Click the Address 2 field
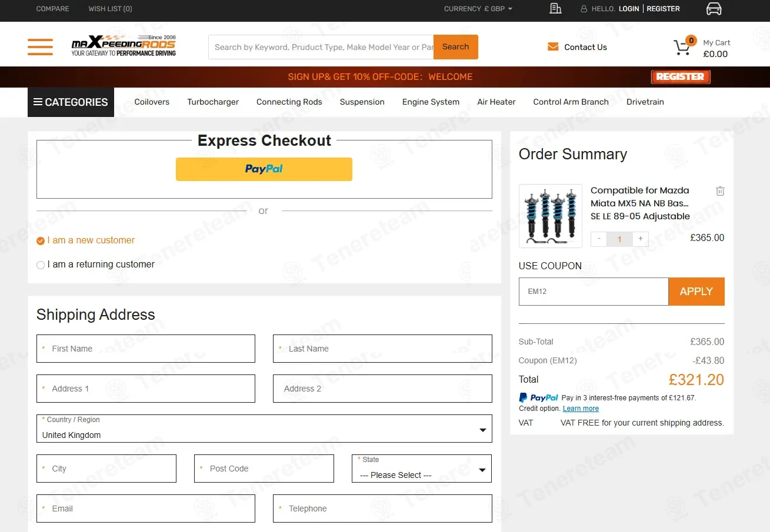This screenshot has width=770, height=532. 382,389
